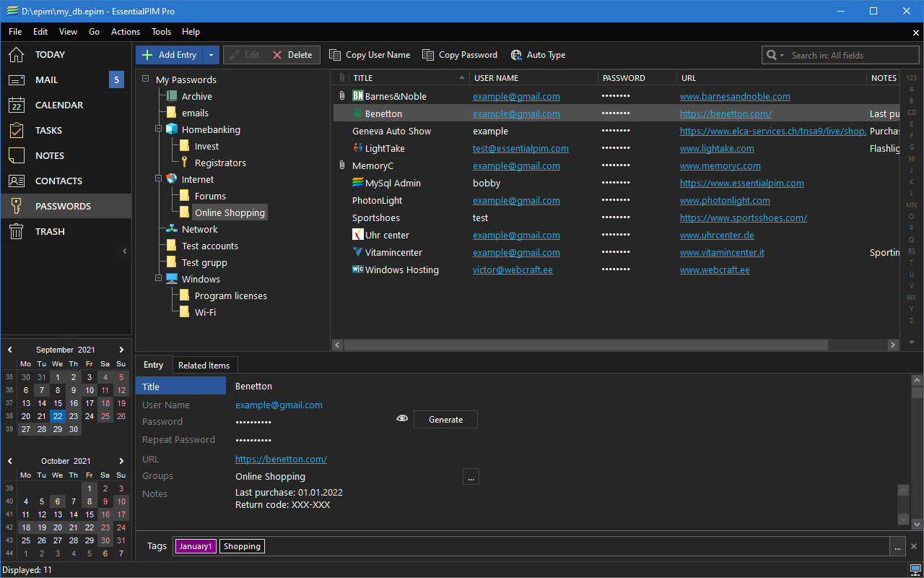Click the Copy Password toolbar icon
924x578 pixels.
pyautogui.click(x=428, y=55)
